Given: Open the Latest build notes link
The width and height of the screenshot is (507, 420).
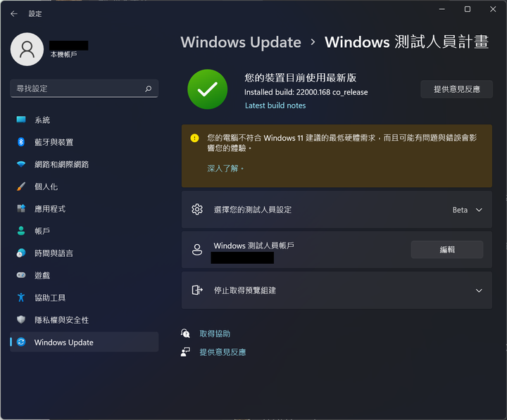Looking at the screenshot, I should 275,106.
